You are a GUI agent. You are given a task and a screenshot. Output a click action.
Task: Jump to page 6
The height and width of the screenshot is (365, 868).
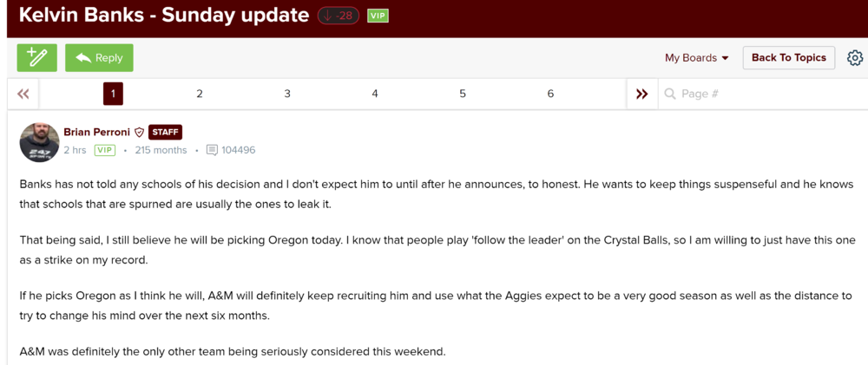click(x=550, y=94)
